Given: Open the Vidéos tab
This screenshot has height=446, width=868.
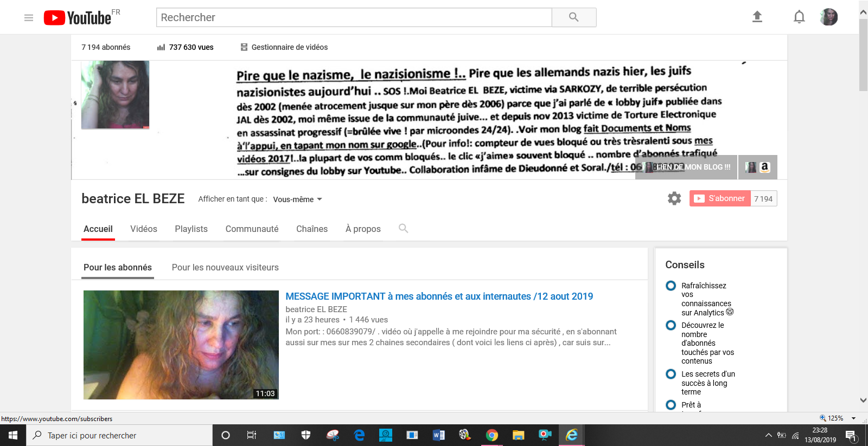Looking at the screenshot, I should click(144, 229).
